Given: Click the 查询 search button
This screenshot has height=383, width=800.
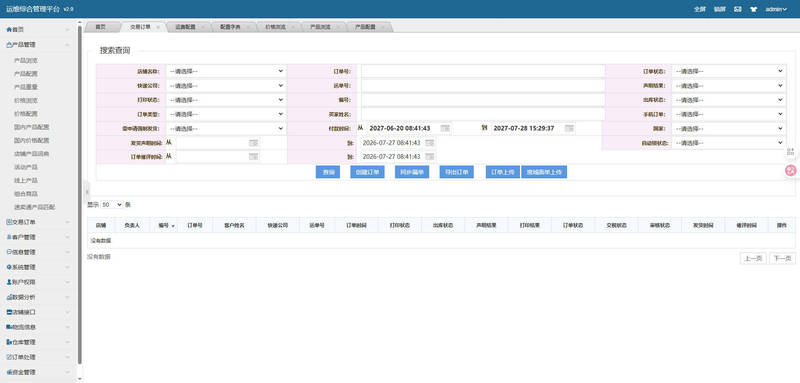Looking at the screenshot, I should coord(328,172).
